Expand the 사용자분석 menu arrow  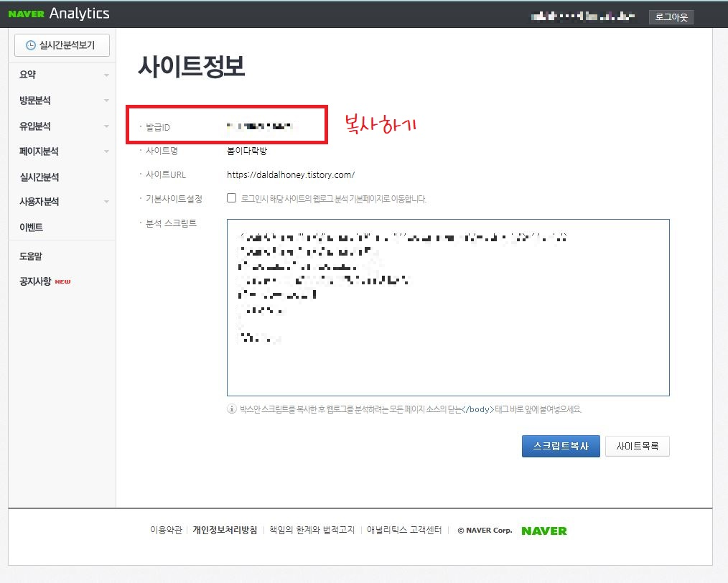pyautogui.click(x=106, y=202)
